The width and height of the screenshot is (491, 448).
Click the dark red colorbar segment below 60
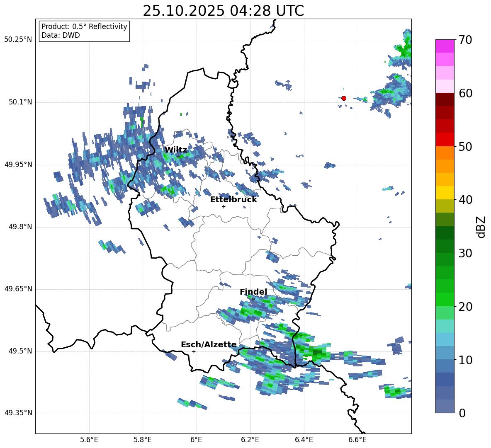point(445,99)
